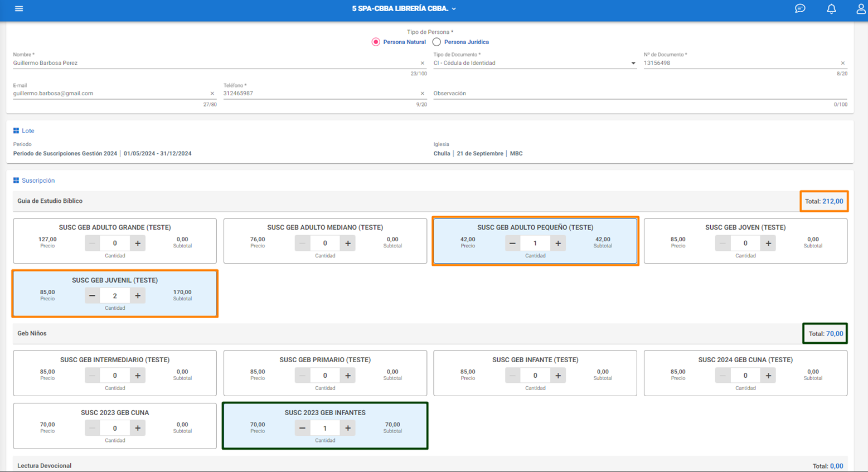Screen dimensions: 868x472
Task: Increase quantity of SUSC GEB INTERMEDIARIO
Action: click(138, 376)
